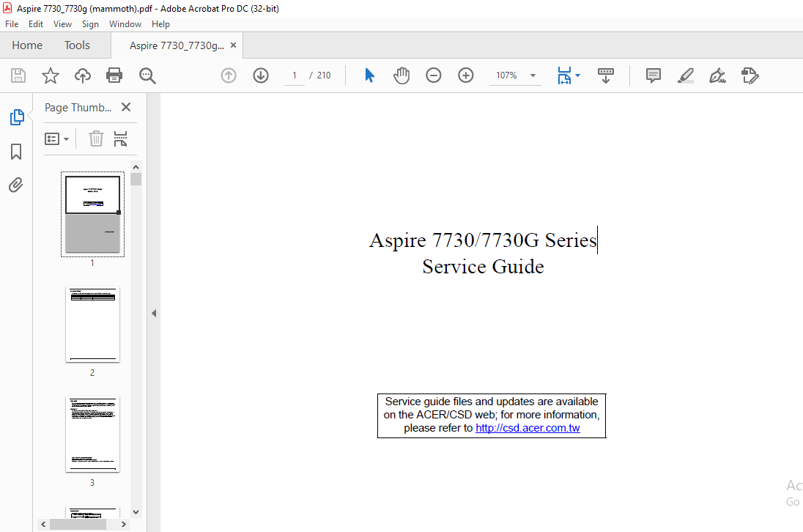Click the Fit width page display icon
The image size is (803, 532).
point(564,75)
